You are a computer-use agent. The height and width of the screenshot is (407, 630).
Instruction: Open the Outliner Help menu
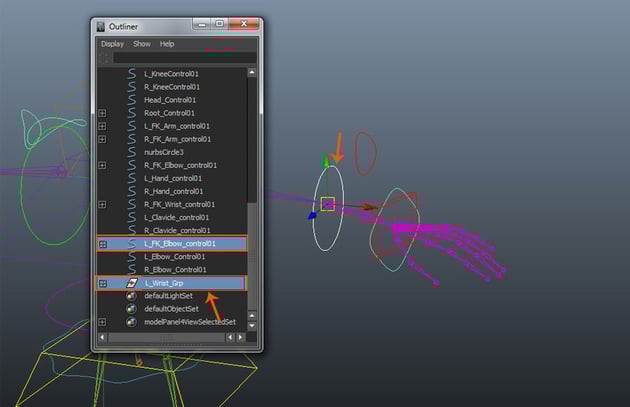[167, 44]
